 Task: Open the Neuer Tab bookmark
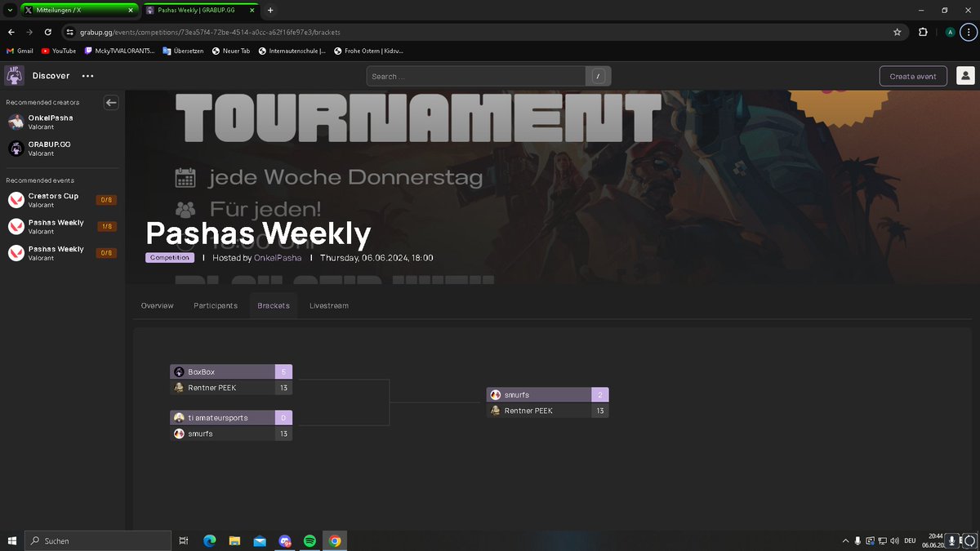[x=230, y=51]
